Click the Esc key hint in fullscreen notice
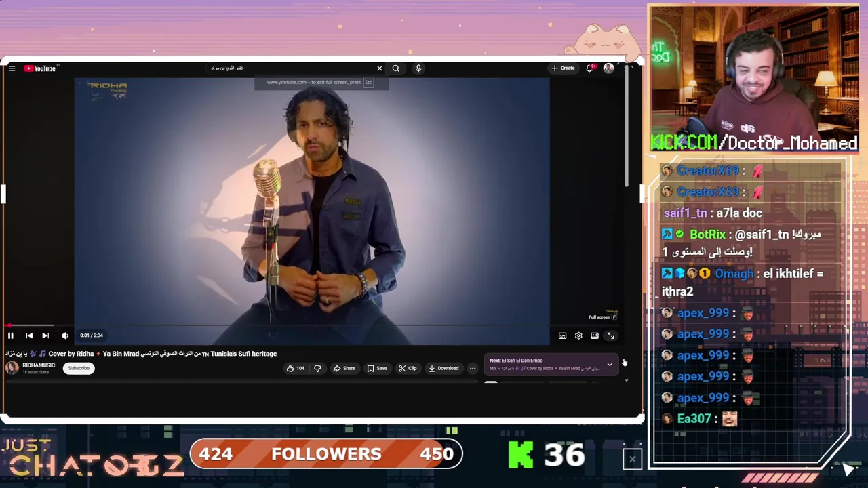Screen dimensions: 868x488 click(368, 83)
